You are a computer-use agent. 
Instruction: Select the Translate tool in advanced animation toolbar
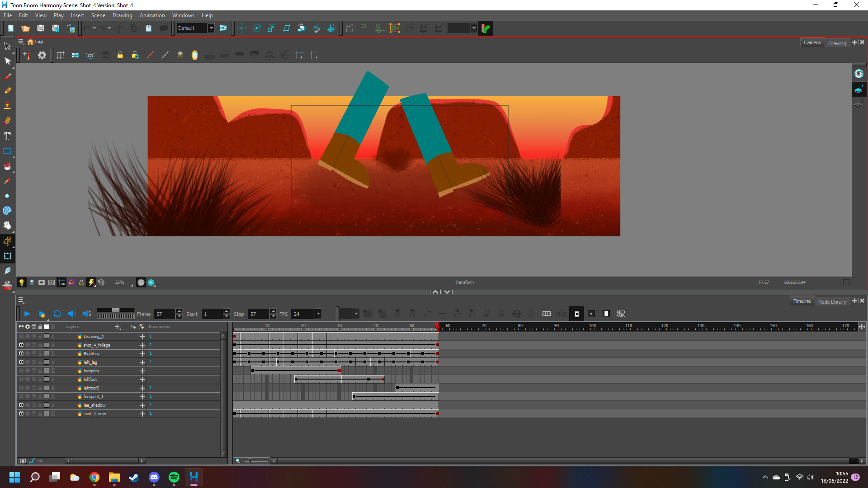click(x=242, y=28)
